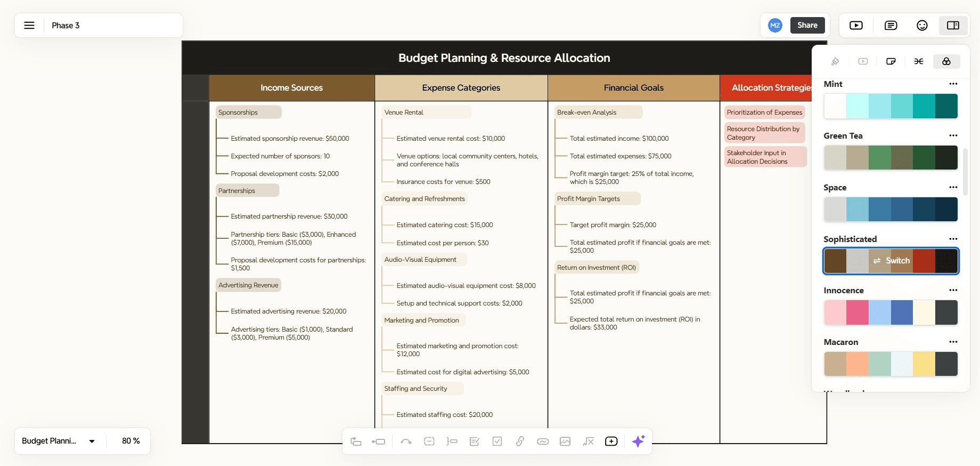The height and width of the screenshot is (466, 980).
Task: Click the Share button
Action: click(x=807, y=25)
